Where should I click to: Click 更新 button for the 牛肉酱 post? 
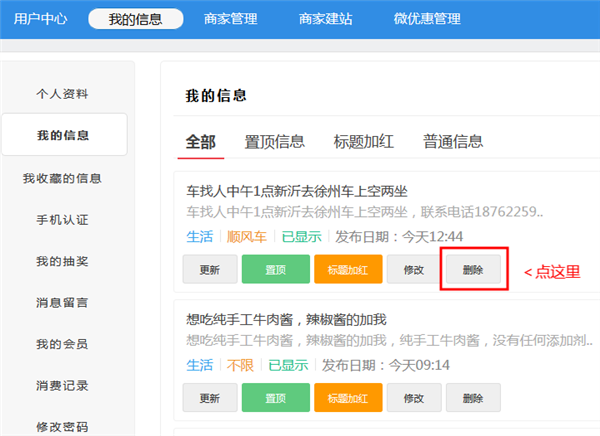[x=209, y=398]
